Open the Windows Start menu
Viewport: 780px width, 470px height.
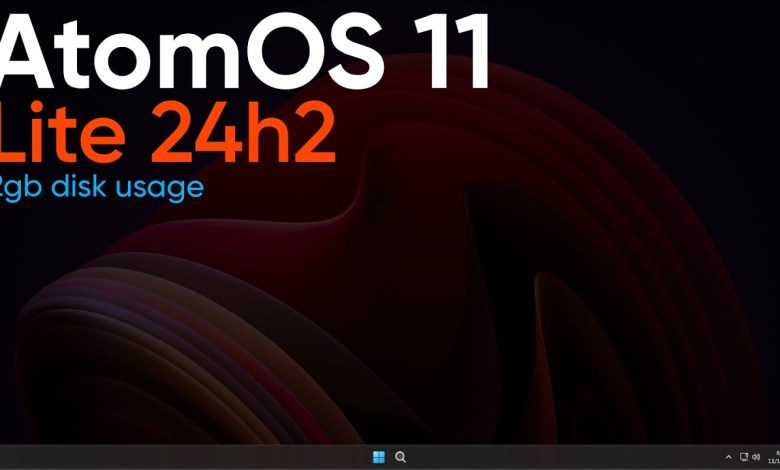[x=379, y=457]
